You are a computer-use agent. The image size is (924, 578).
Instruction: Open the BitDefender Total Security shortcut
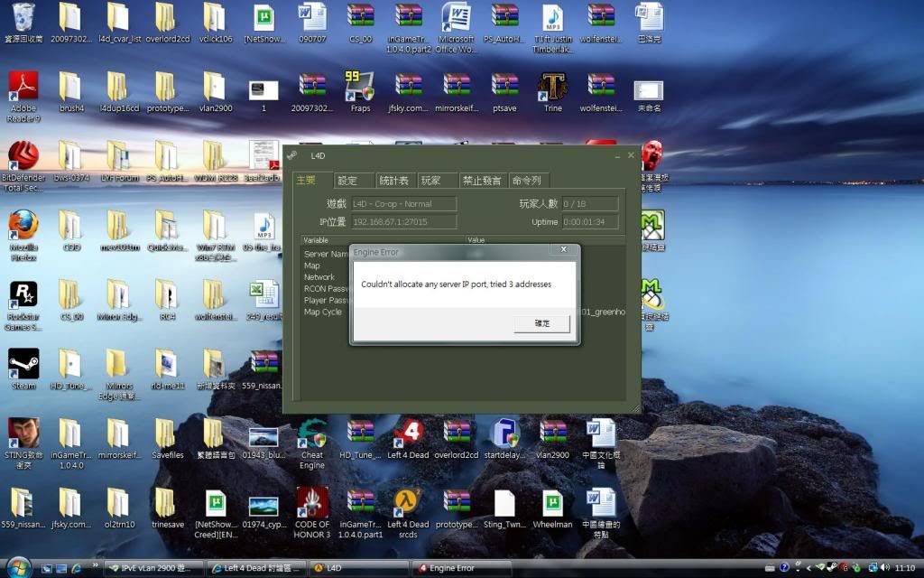point(23,157)
